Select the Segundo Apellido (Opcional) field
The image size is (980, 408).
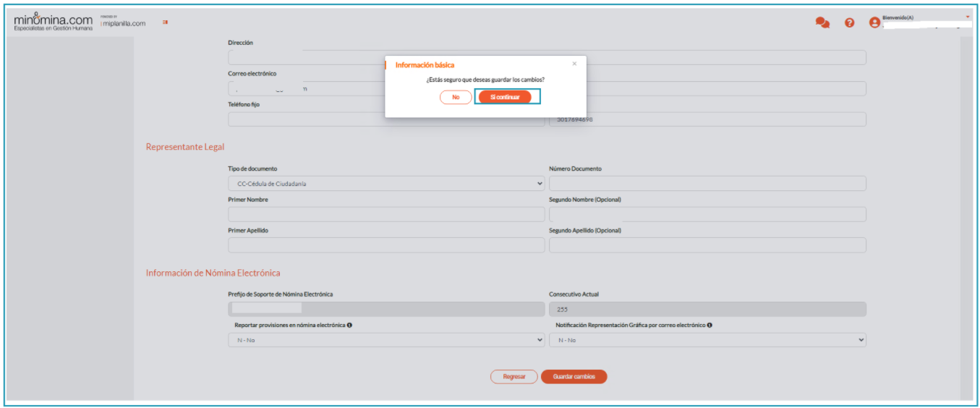pos(707,245)
